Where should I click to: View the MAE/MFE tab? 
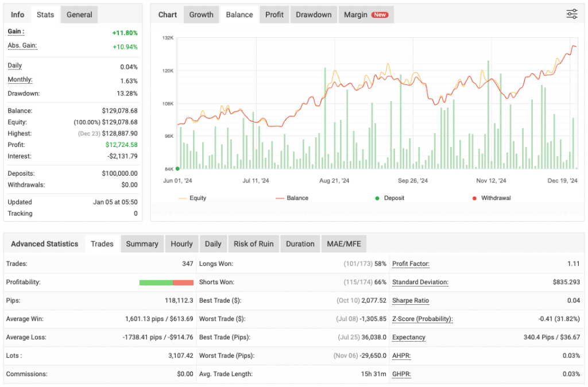pos(343,243)
